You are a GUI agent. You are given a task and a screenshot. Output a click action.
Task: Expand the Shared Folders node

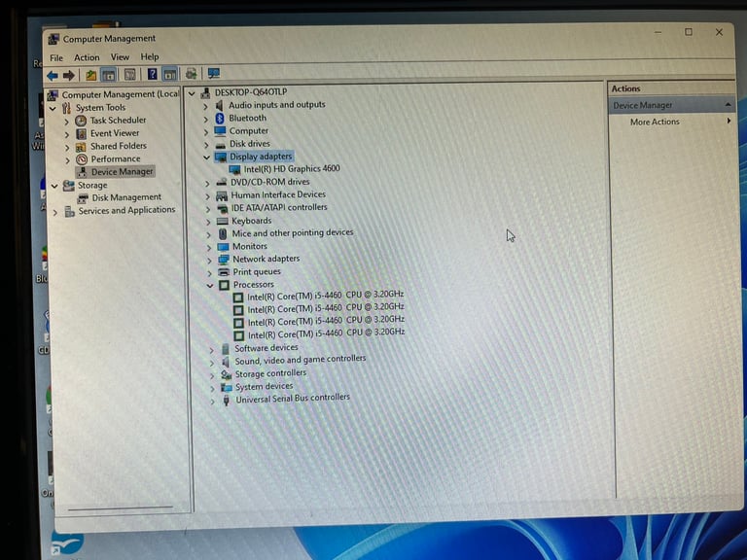click(67, 148)
